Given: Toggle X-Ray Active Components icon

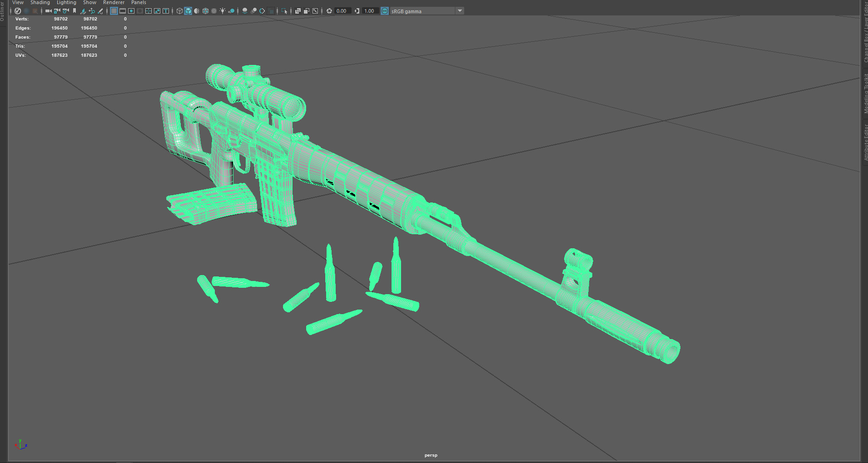Looking at the screenshot, I should [307, 11].
